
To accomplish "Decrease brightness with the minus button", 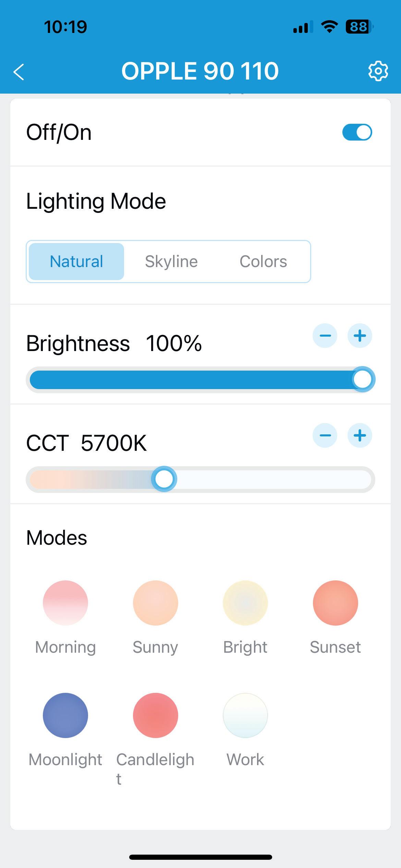I will point(325,336).
